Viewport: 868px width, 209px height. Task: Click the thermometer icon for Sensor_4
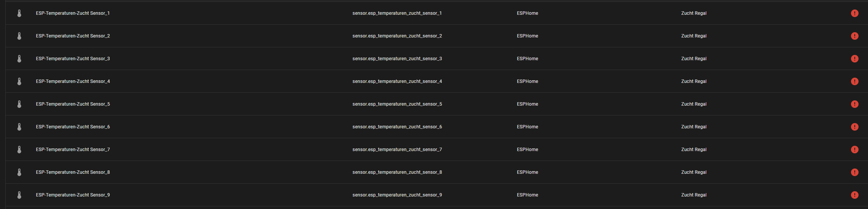click(x=19, y=81)
